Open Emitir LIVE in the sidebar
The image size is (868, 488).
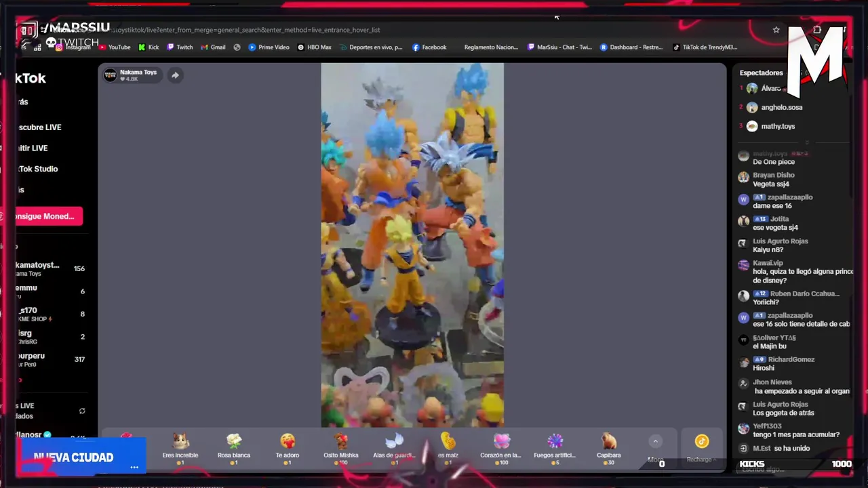[33, 148]
